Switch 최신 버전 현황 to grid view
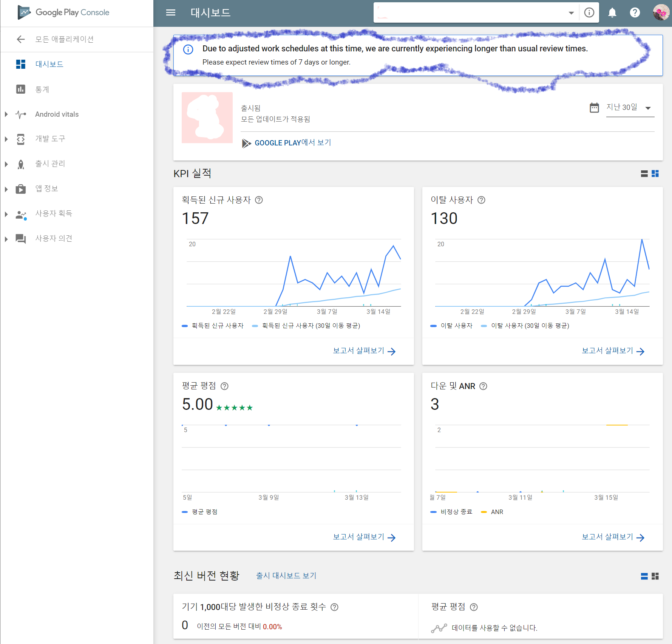Viewport: 672px width, 644px height. click(x=655, y=576)
